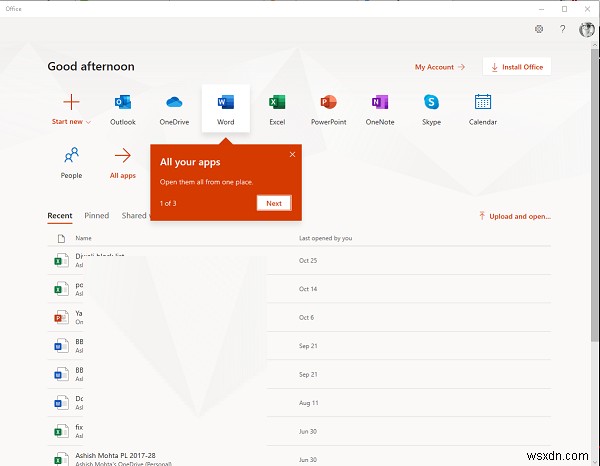Open the account profile picture
This screenshot has width=600, height=466.
pyautogui.click(x=586, y=29)
